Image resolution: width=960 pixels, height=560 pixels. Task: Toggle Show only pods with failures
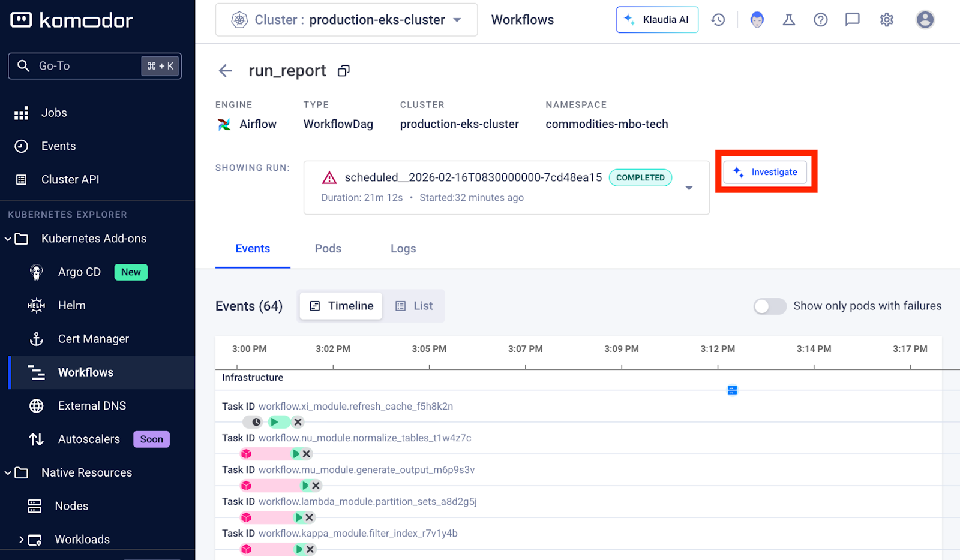pos(770,306)
